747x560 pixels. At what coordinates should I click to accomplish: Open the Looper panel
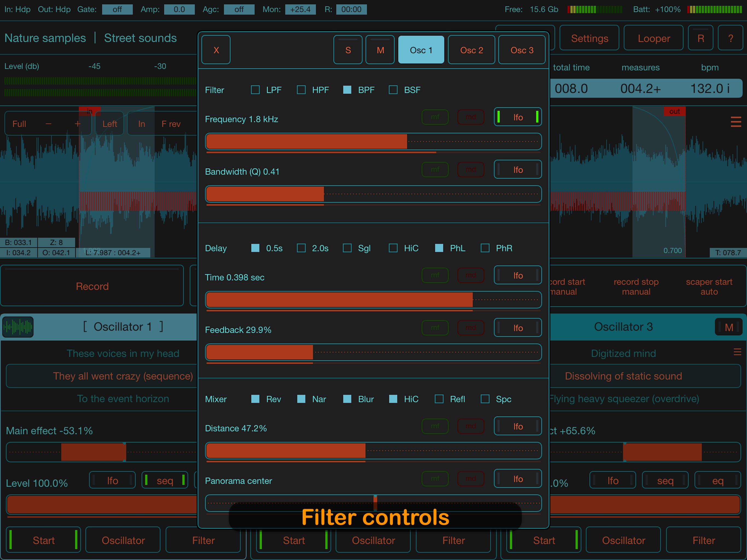(653, 38)
